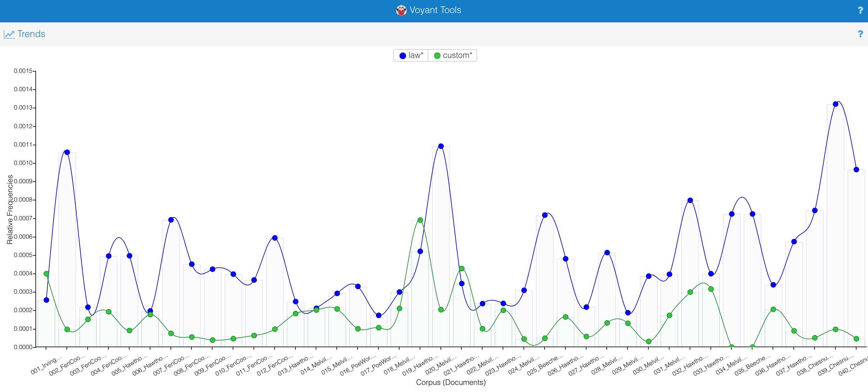The height and width of the screenshot is (392, 868).
Task: Open the Voyant Tools title link
Action: coord(435,10)
